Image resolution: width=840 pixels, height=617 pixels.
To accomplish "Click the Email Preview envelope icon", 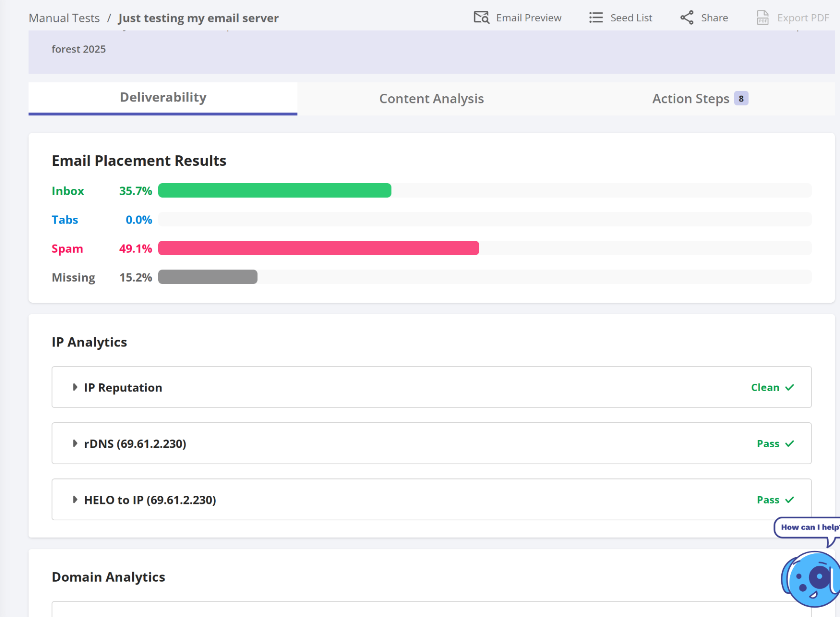I will (481, 18).
